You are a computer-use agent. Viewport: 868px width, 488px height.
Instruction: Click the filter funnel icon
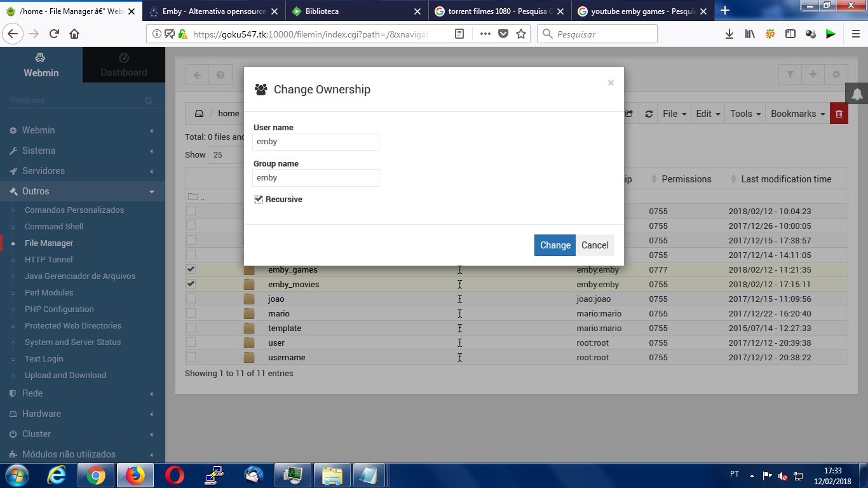pos(790,75)
